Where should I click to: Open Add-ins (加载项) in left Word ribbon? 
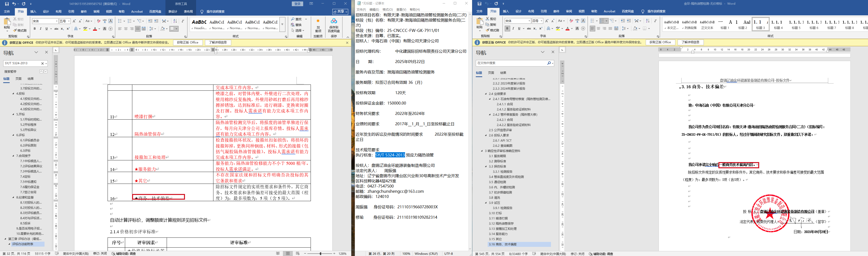coord(318,26)
